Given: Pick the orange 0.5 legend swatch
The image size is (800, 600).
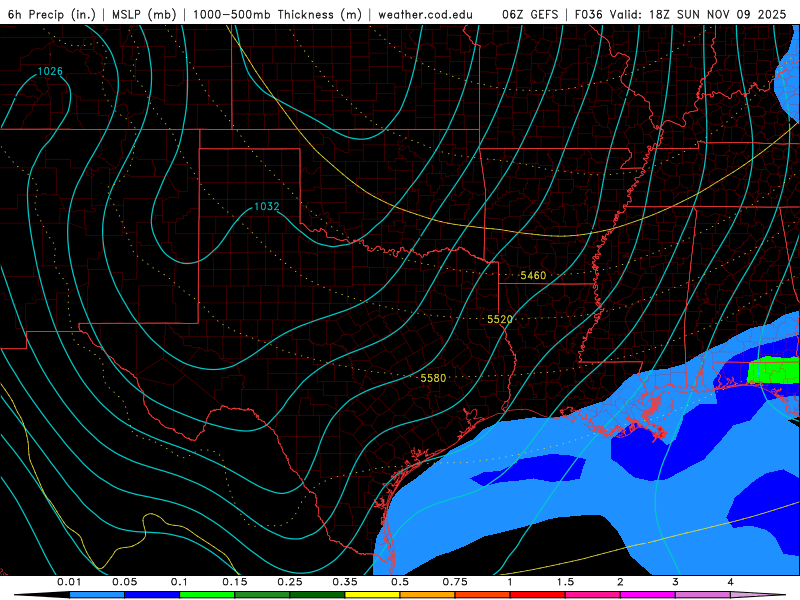Looking at the screenshot, I should coord(428,595).
